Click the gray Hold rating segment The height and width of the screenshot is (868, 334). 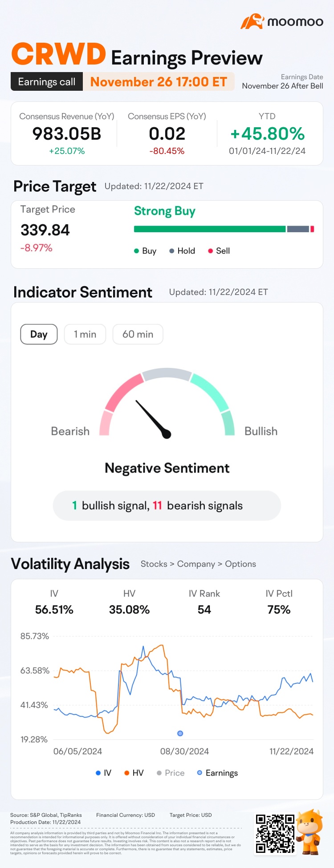pyautogui.click(x=298, y=229)
